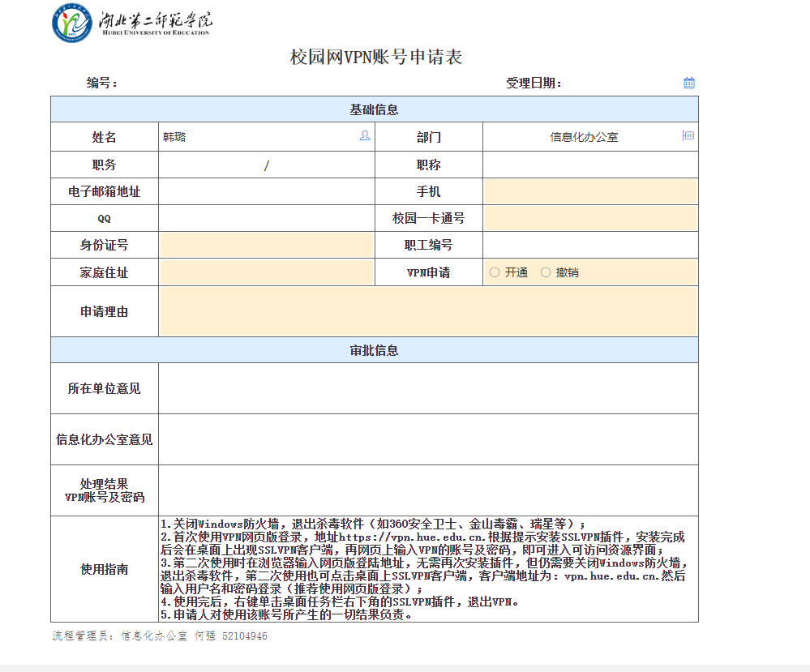
Task: Select the 开通 radio button
Action: pyautogui.click(x=495, y=272)
